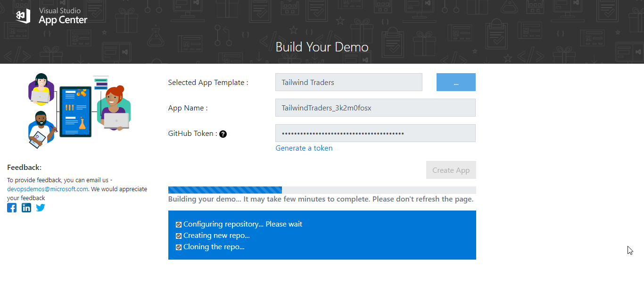Select the Build Your Demo header
The image size is (644, 295).
click(322, 47)
